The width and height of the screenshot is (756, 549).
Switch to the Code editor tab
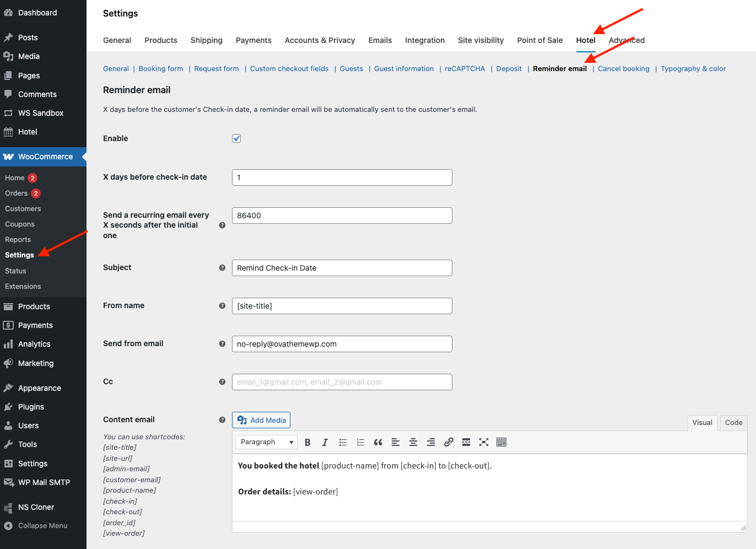coord(733,423)
